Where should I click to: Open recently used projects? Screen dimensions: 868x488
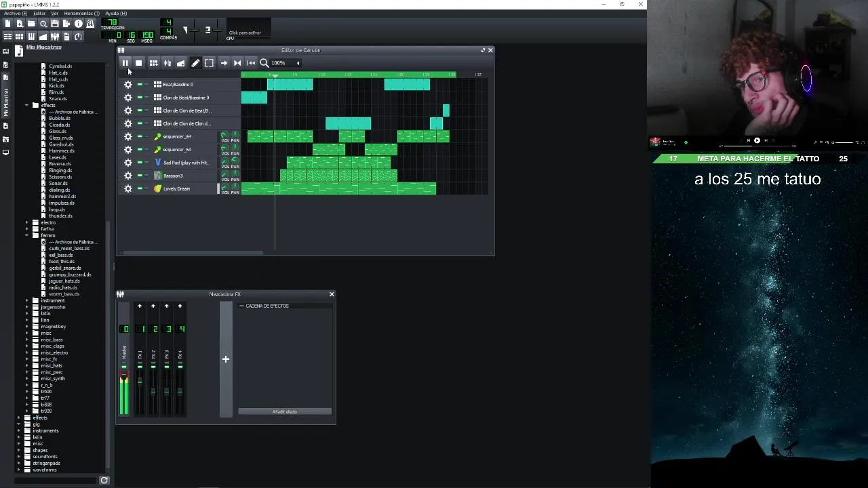click(x=43, y=24)
